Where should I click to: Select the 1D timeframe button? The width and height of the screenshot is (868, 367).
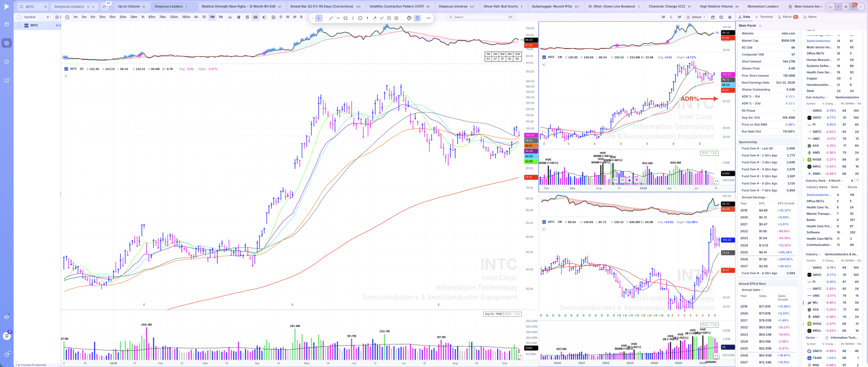[x=204, y=17]
